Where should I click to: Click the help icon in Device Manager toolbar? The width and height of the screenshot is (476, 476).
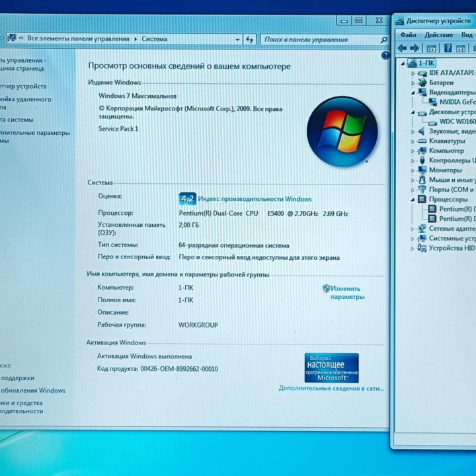pos(448,48)
